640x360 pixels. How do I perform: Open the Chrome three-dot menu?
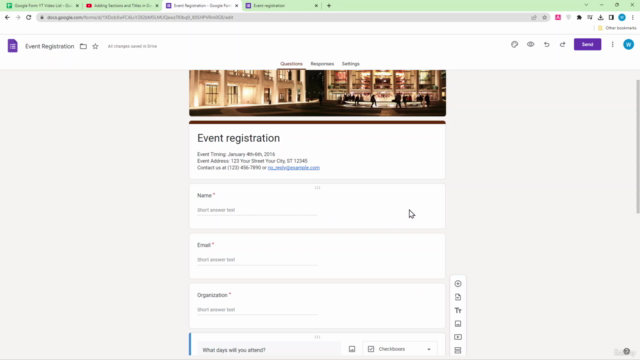tap(633, 18)
